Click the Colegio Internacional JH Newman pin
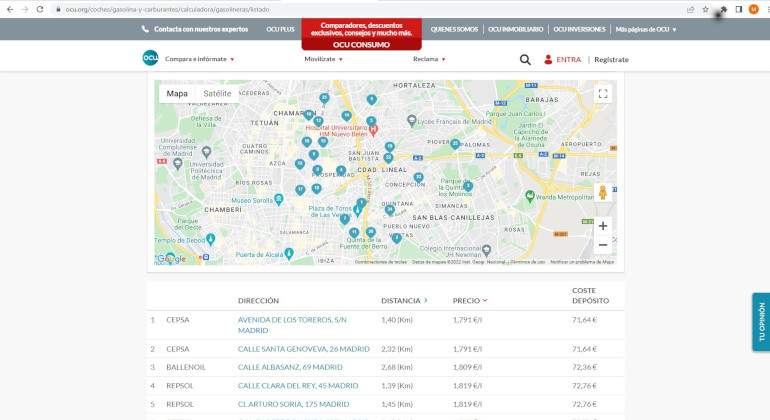 point(486,250)
